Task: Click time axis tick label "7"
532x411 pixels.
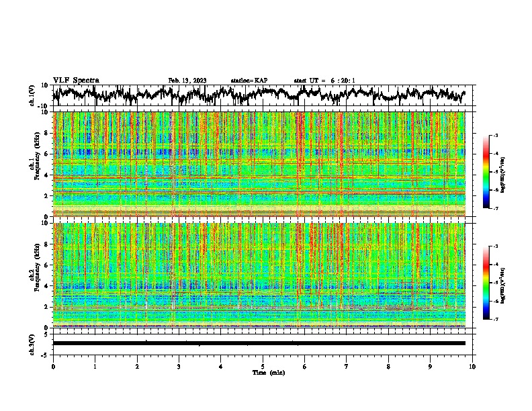Action: click(347, 367)
